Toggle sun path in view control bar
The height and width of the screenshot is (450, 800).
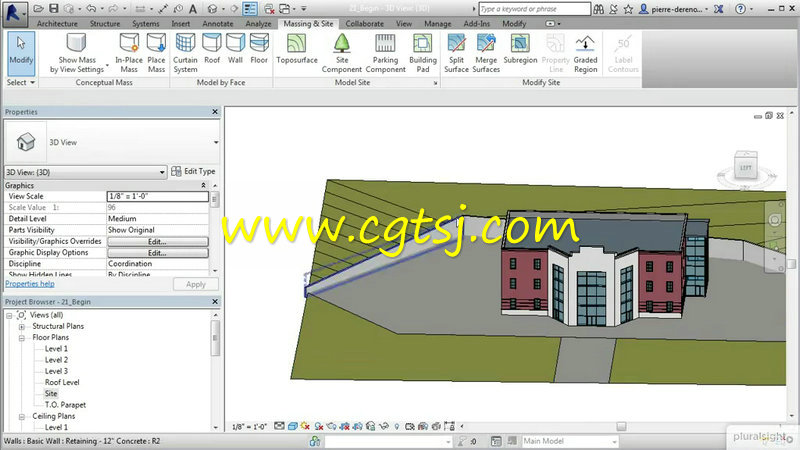pos(305,426)
